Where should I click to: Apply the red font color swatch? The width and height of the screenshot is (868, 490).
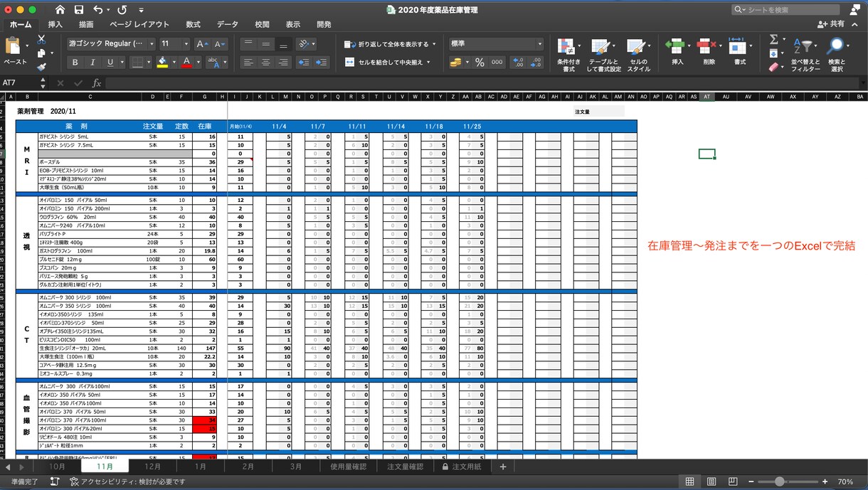[186, 63]
